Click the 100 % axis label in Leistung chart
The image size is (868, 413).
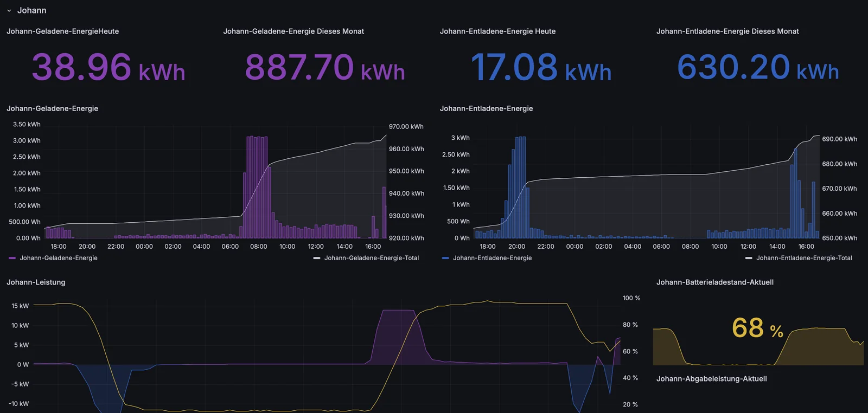point(631,298)
